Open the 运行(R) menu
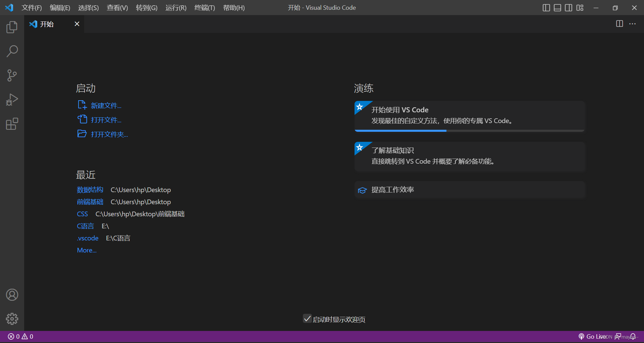The width and height of the screenshot is (644, 343). [176, 8]
